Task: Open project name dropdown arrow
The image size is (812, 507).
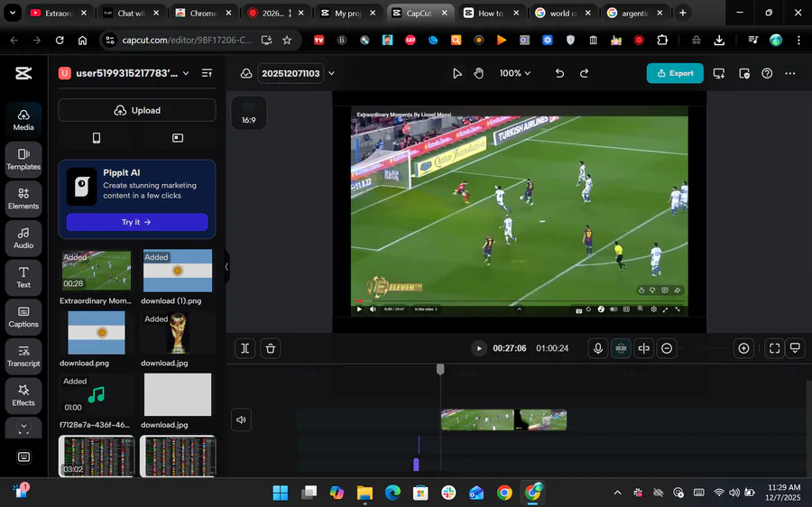Action: (331, 74)
